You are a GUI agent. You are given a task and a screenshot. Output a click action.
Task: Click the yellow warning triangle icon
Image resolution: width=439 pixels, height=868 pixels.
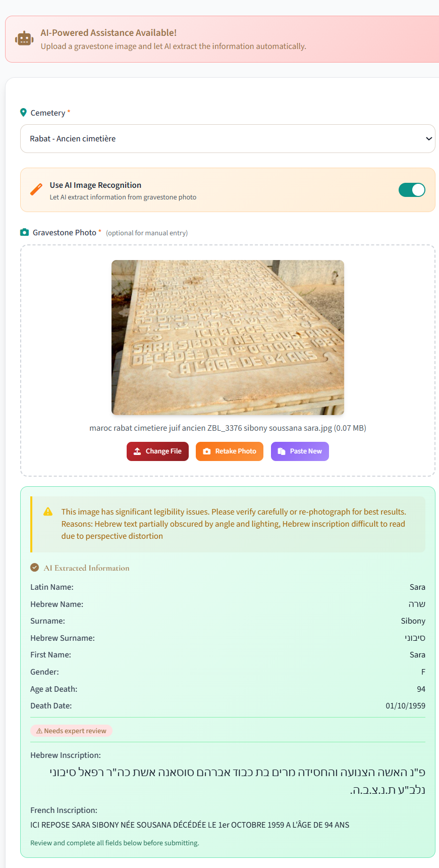click(48, 512)
